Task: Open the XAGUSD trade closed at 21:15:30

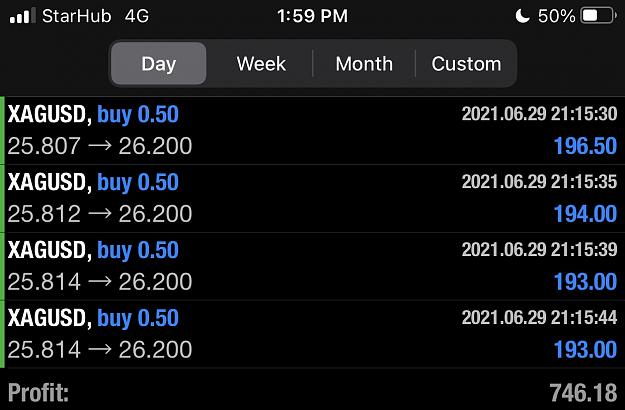Action: [312, 130]
